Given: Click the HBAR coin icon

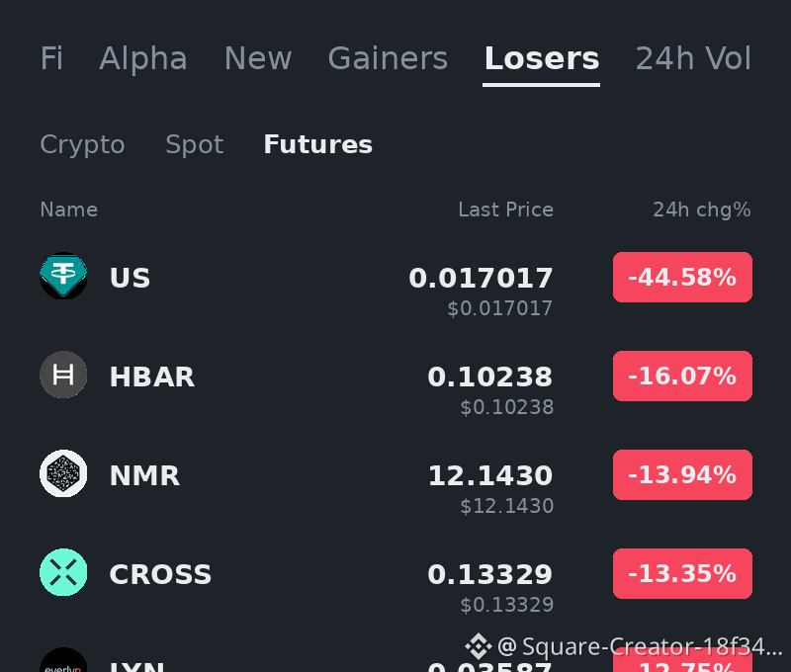Looking at the screenshot, I should pos(63,375).
